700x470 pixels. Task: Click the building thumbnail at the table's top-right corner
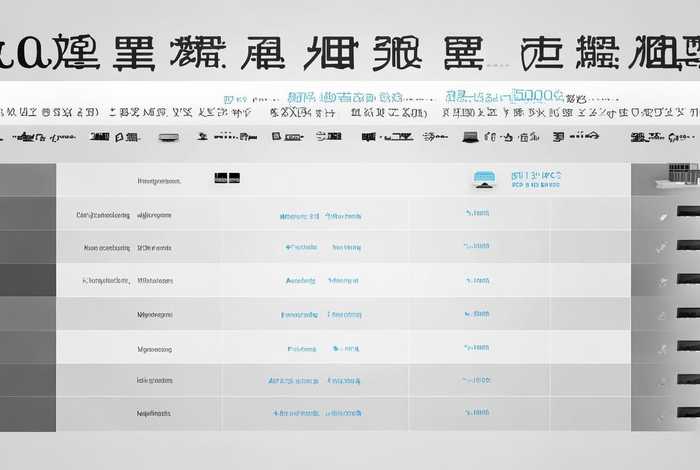click(x=678, y=175)
